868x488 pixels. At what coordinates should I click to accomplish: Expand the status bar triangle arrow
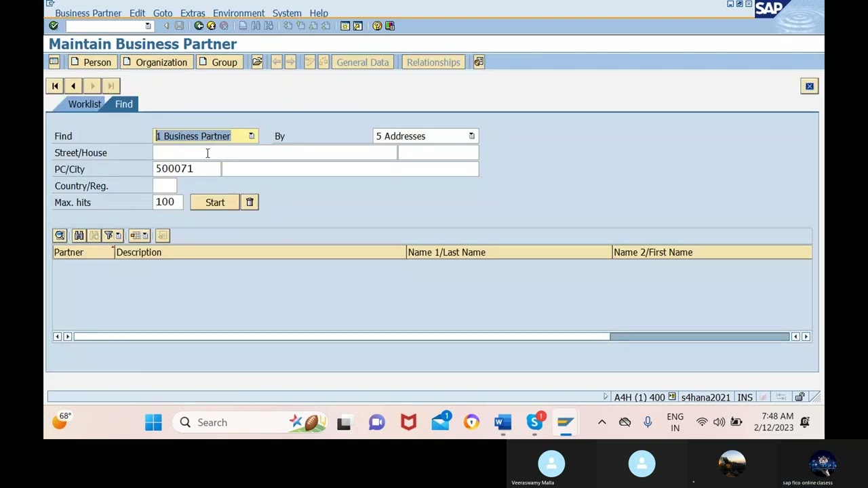pyautogui.click(x=606, y=397)
